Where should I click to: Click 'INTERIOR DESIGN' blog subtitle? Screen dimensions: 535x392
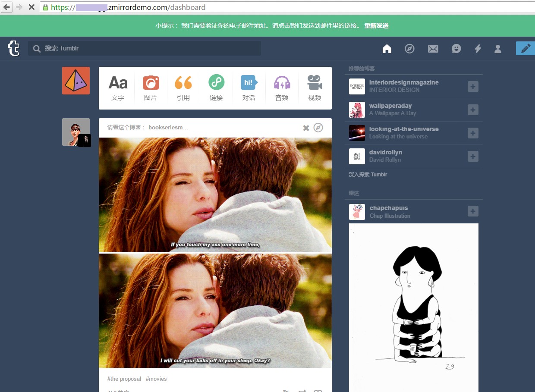(394, 90)
